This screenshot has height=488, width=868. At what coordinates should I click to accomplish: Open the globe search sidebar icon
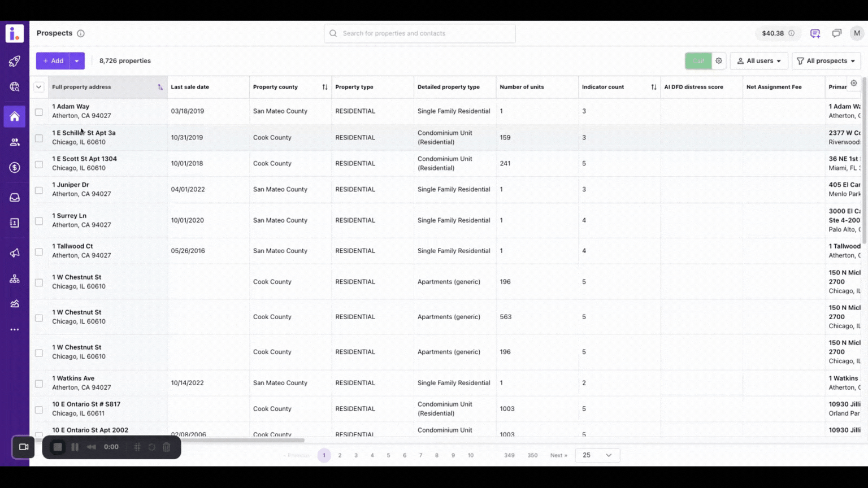click(x=15, y=87)
